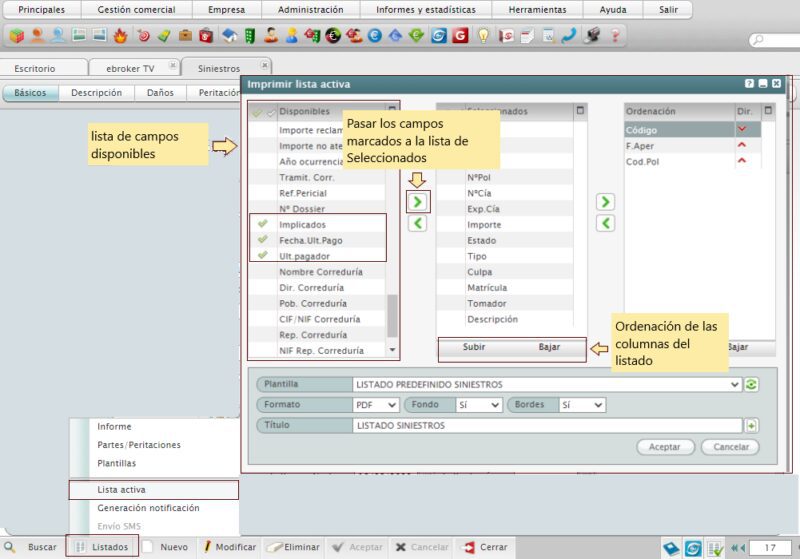Click the Aceptar button in dialog
Image resolution: width=800 pixels, height=559 pixels.
(x=665, y=447)
